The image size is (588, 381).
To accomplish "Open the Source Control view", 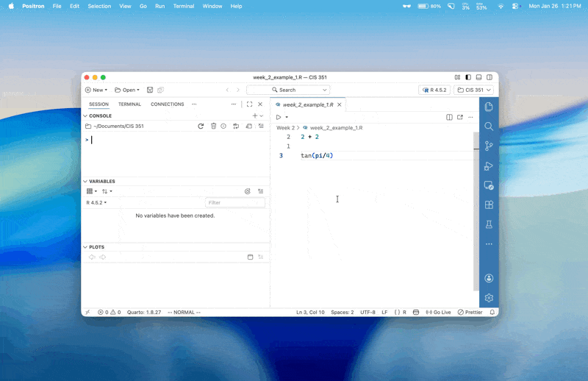I will point(489,146).
